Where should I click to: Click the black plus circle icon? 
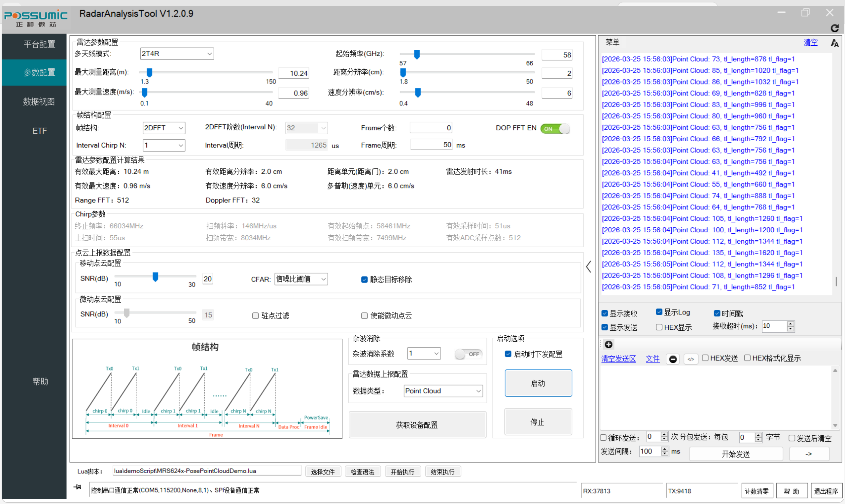609,344
